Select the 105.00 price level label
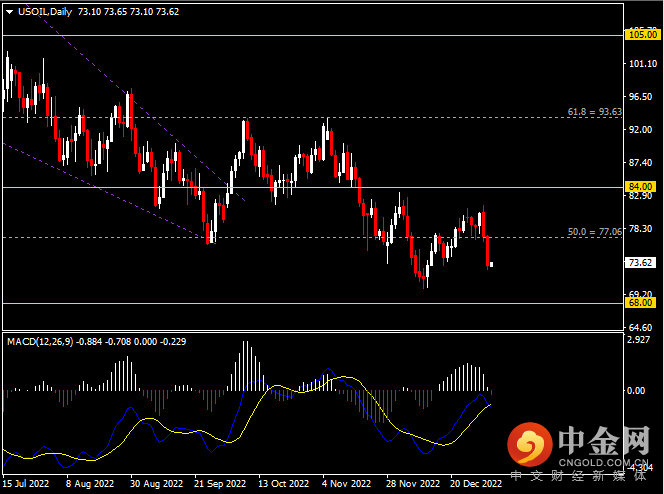 (639, 34)
